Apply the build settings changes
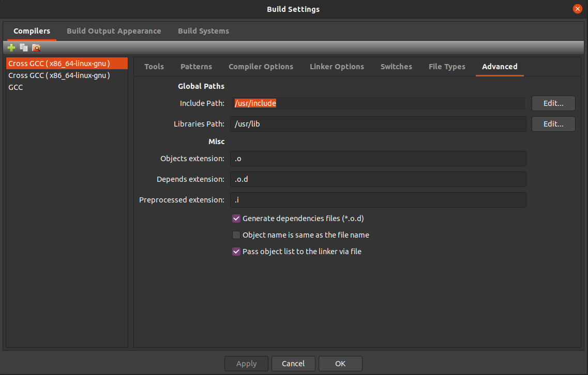Screen dimensions: 588x375 [246, 363]
